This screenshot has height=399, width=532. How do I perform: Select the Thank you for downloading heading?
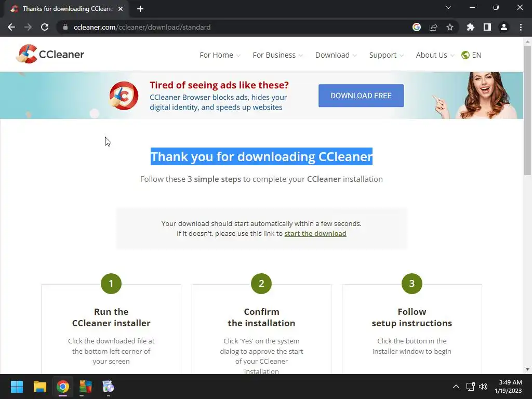261,156
